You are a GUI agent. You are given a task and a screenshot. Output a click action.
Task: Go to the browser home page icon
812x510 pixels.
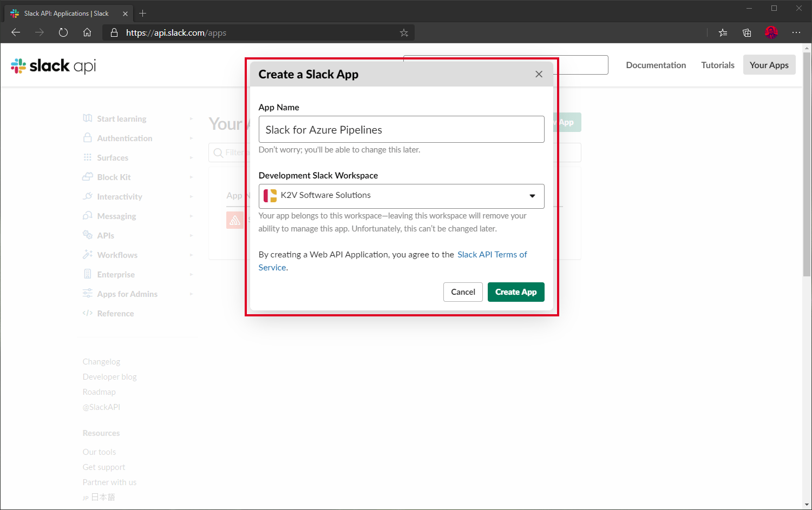87,32
